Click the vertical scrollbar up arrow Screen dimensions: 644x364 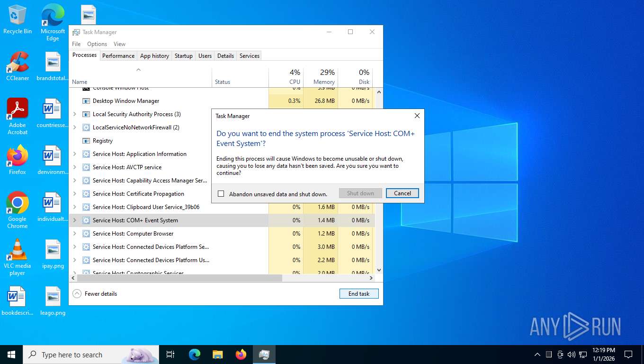(x=379, y=92)
